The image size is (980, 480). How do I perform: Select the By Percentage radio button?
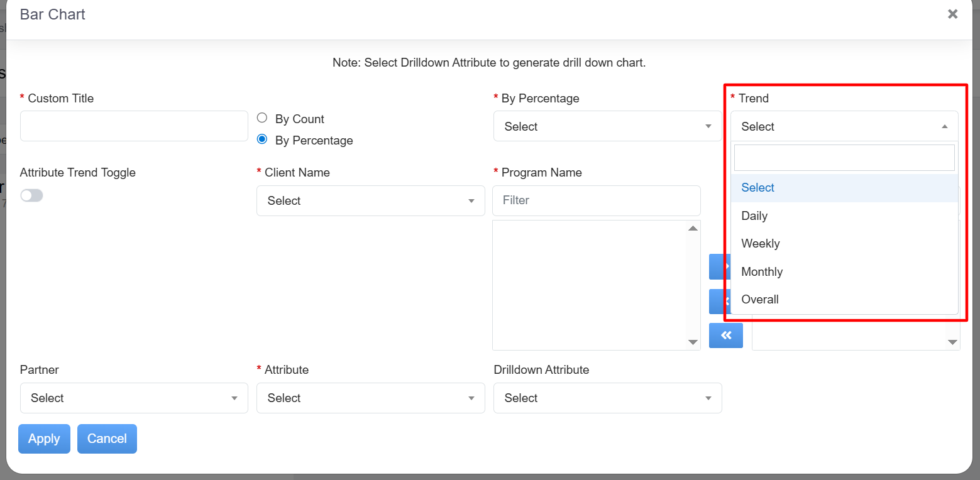tap(262, 139)
